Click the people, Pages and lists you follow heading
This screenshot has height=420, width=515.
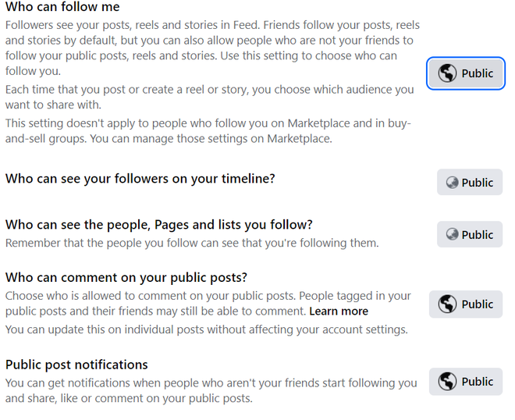coord(158,225)
